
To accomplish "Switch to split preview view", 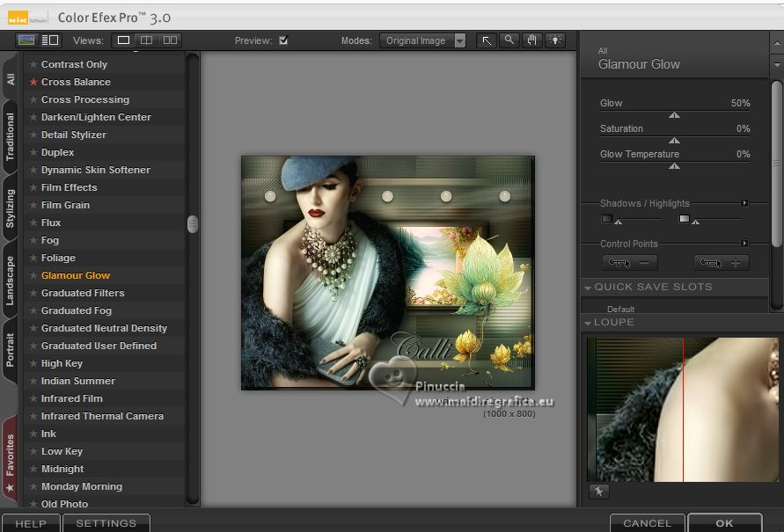I will point(147,40).
